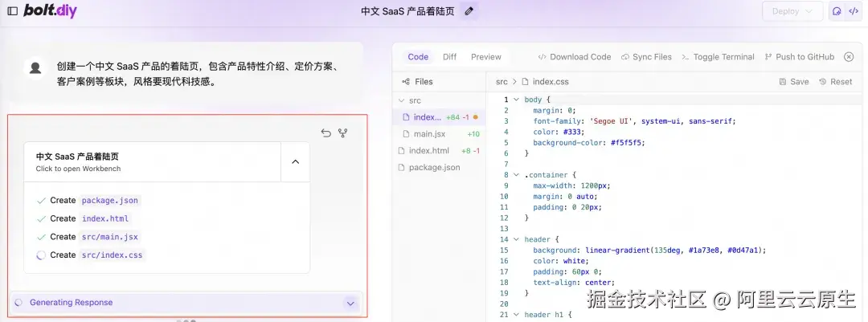
Task: Fold the body rule at line 1
Action: coord(516,100)
